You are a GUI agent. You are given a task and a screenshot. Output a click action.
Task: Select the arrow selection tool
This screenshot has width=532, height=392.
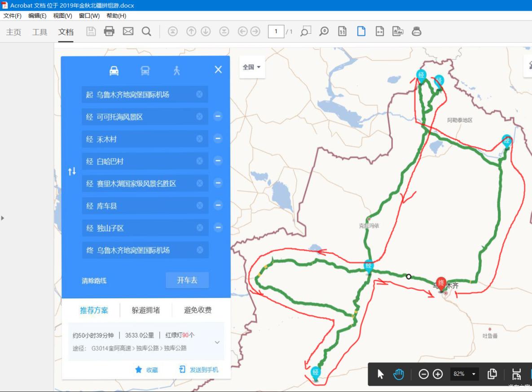point(379,374)
